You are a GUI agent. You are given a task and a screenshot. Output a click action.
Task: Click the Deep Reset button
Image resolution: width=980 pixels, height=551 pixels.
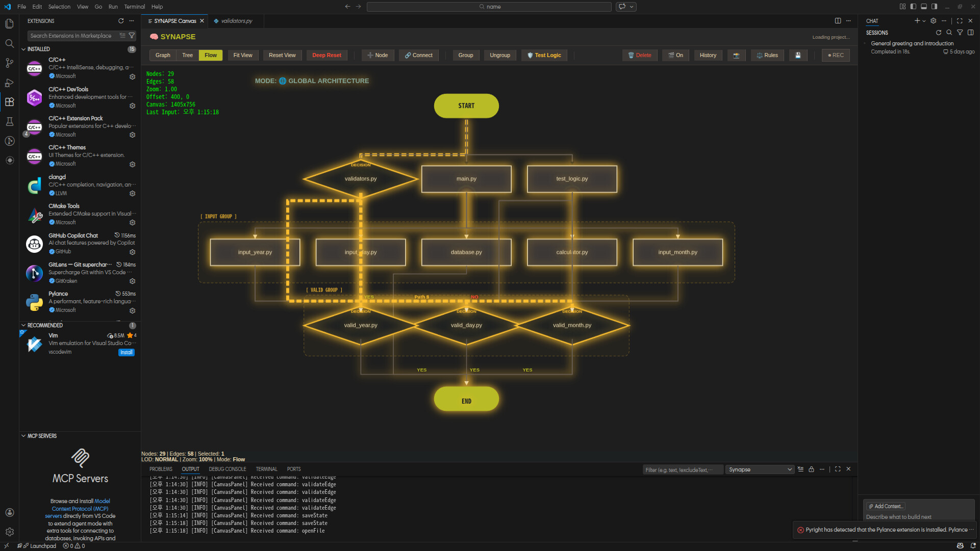click(x=326, y=55)
